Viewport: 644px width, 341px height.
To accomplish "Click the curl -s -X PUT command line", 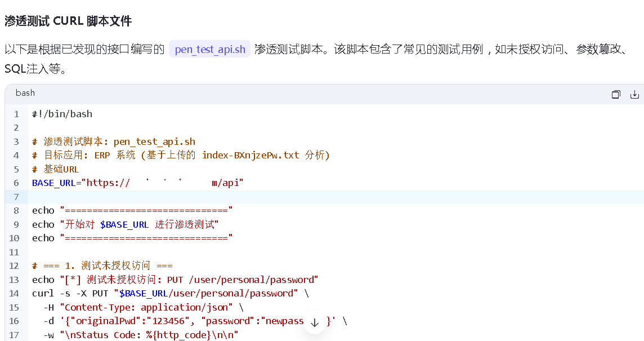I will pyautogui.click(x=171, y=293).
